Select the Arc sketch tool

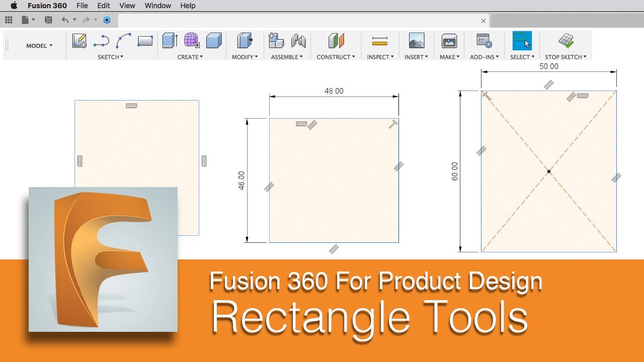123,41
